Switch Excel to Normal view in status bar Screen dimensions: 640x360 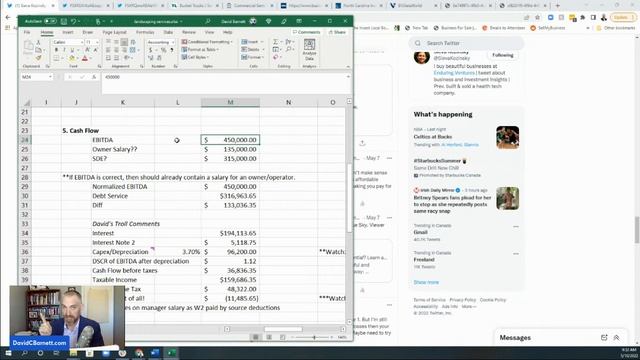256,337
